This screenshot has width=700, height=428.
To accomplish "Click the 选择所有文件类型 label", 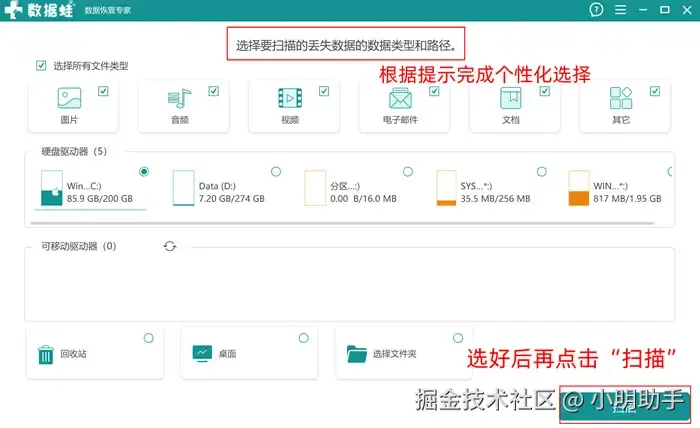I will [91, 66].
